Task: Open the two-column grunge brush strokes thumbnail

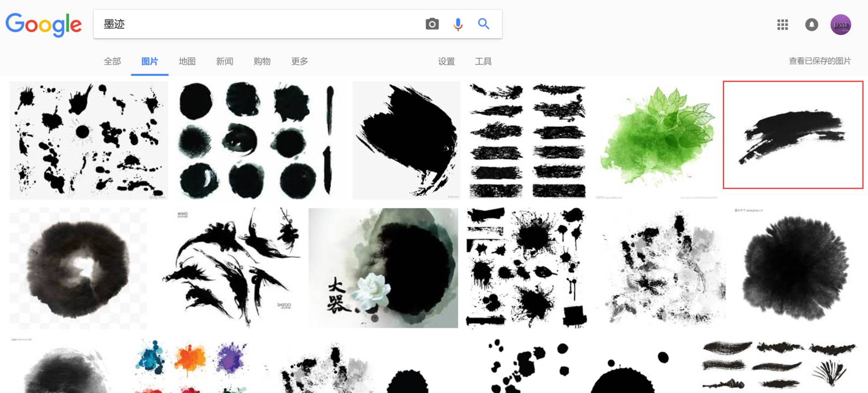Action: pyautogui.click(x=528, y=141)
